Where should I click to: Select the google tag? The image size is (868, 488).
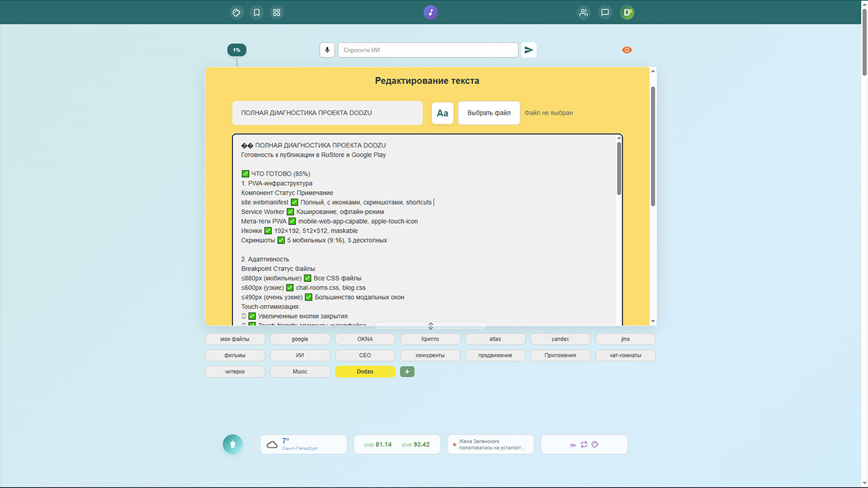(300, 339)
